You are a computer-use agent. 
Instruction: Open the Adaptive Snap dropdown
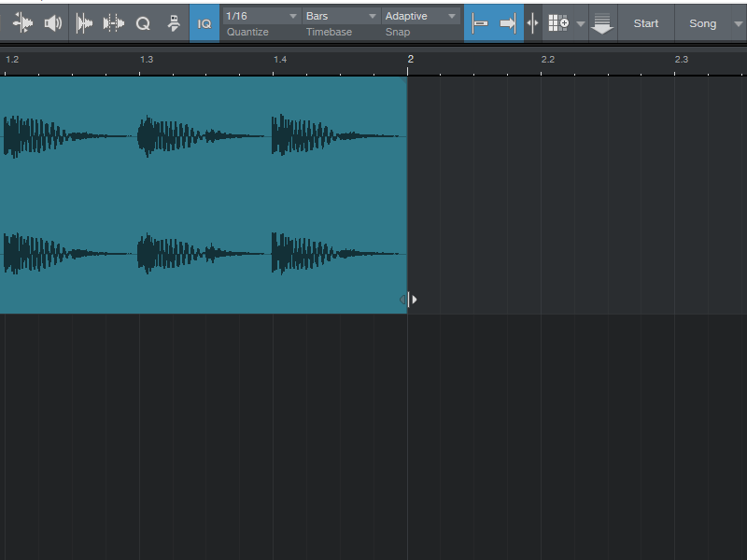tap(422, 16)
